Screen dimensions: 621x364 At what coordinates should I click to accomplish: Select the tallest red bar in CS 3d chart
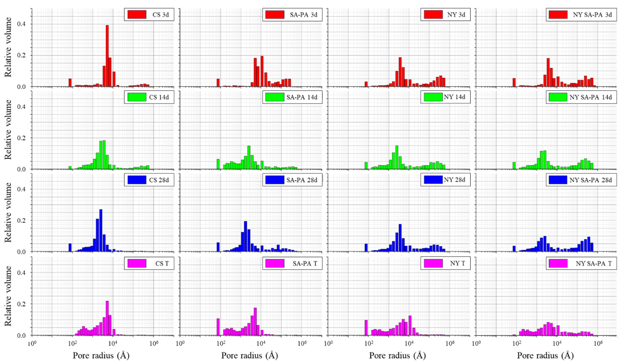click(x=107, y=56)
